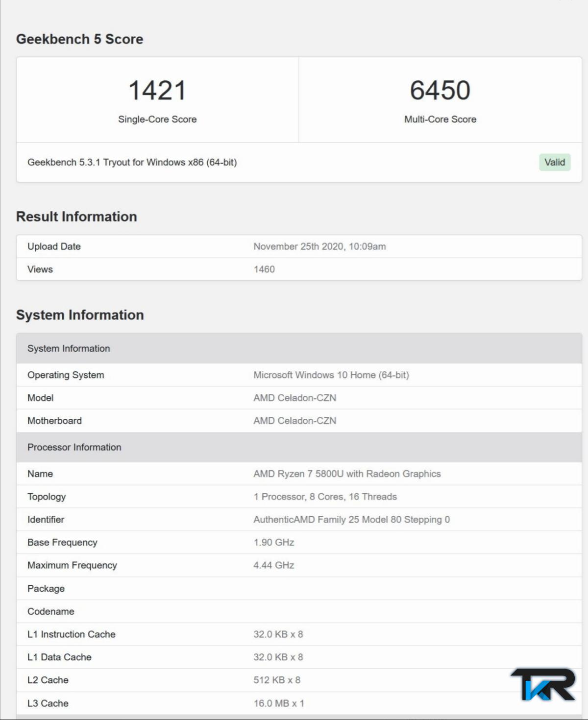Screen dimensions: 588x720
Task: Click the Topology label
Action: [47, 497]
